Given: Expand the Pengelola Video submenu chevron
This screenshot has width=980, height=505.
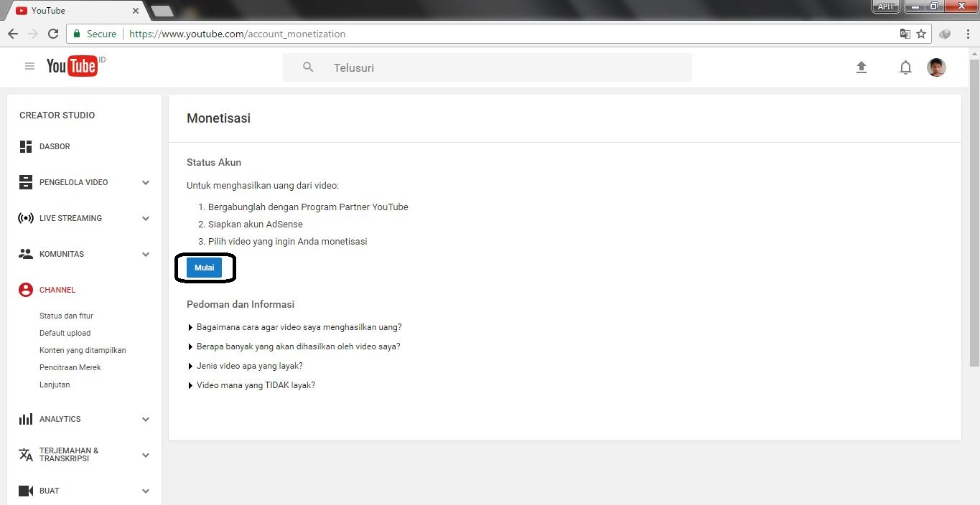Looking at the screenshot, I should tap(146, 182).
